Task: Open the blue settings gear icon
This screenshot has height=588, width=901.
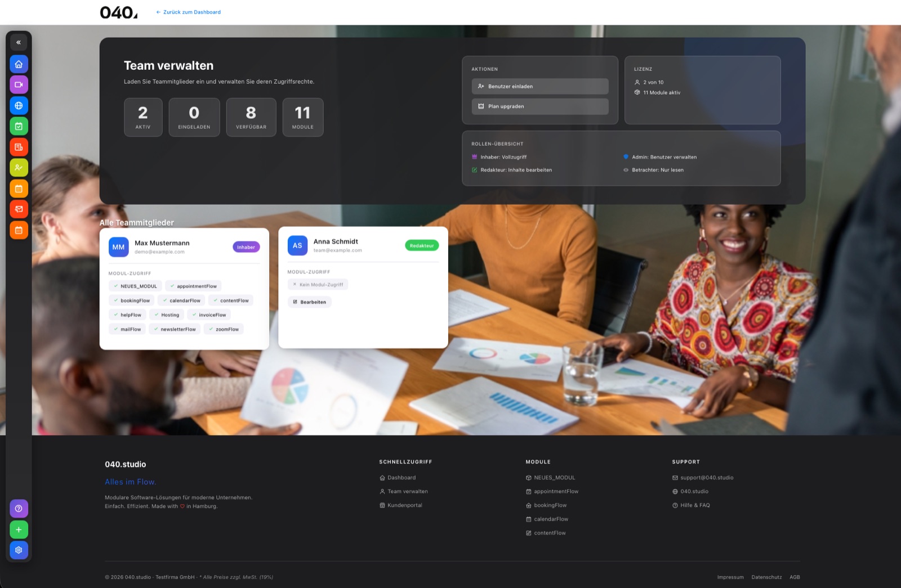Action: tap(19, 550)
